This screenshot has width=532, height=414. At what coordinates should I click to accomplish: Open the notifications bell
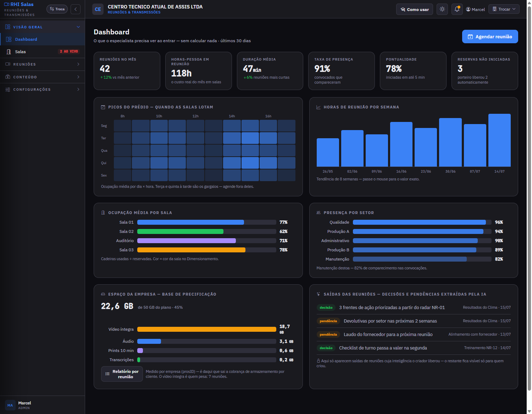click(457, 9)
